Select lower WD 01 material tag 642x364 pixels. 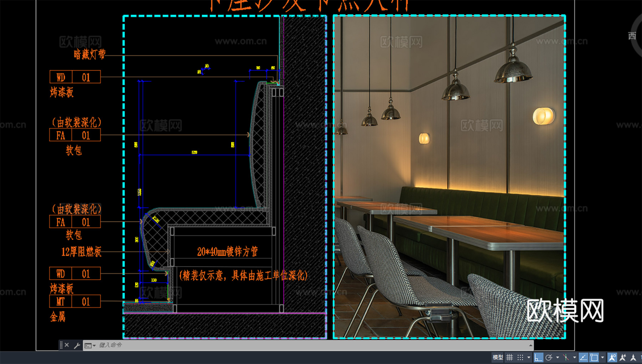pos(75,273)
